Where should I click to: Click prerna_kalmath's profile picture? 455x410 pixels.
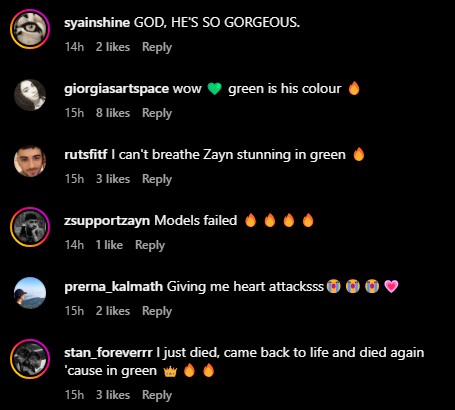(x=30, y=293)
